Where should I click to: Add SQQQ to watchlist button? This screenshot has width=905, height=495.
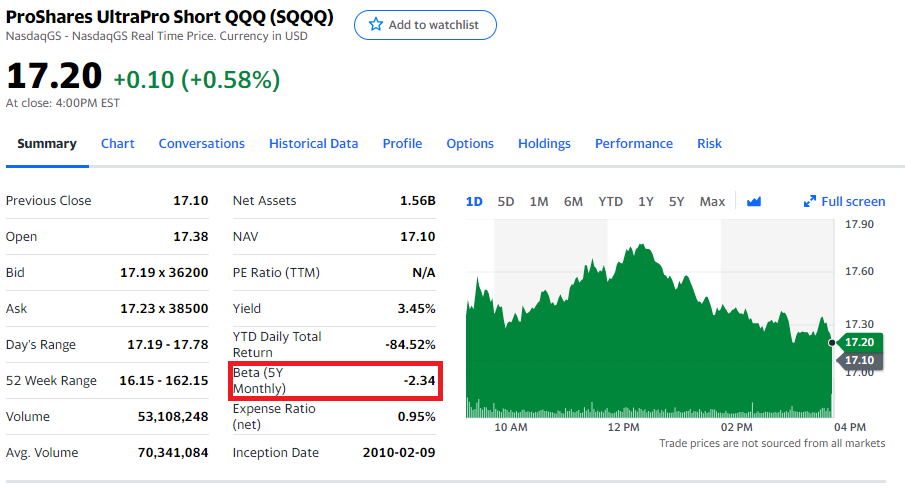[425, 25]
